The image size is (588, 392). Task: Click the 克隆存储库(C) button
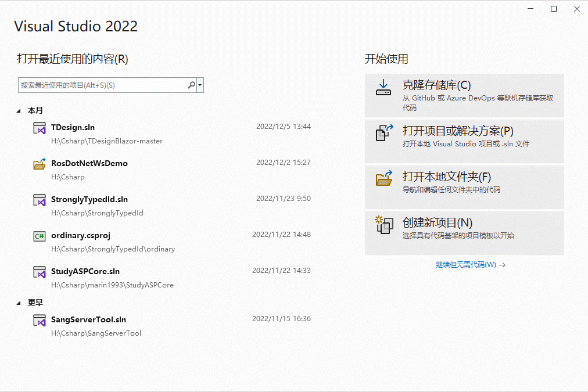[x=464, y=95]
